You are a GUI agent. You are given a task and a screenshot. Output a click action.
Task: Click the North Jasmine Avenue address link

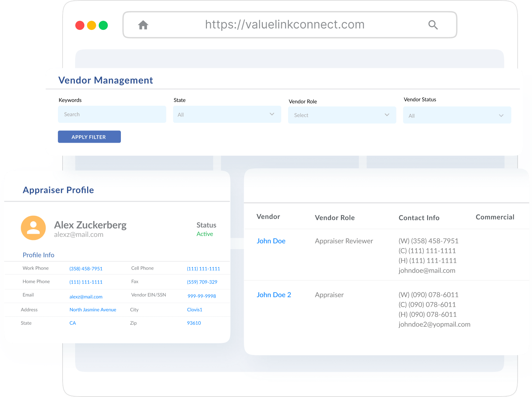[x=93, y=310]
